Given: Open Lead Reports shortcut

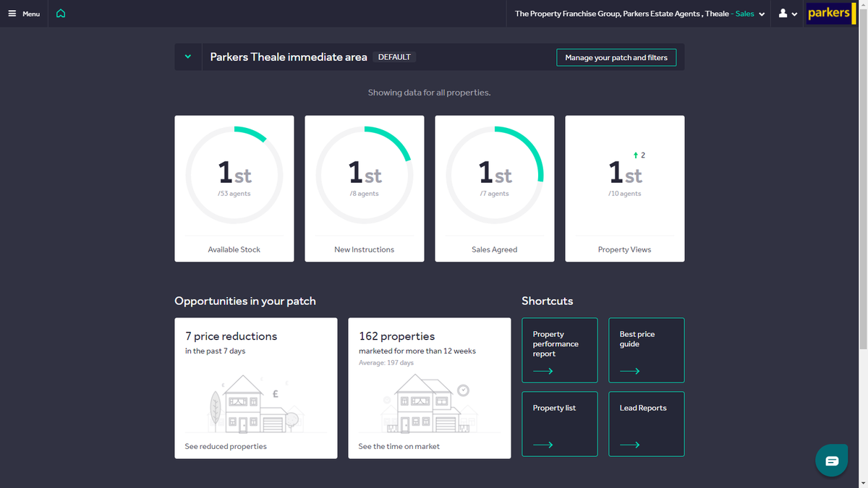Looking at the screenshot, I should [647, 424].
